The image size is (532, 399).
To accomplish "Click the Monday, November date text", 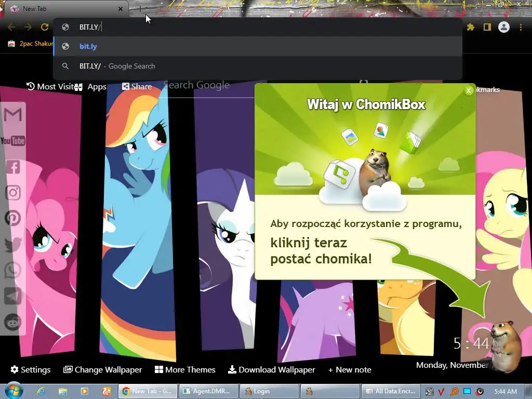I will (x=452, y=365).
